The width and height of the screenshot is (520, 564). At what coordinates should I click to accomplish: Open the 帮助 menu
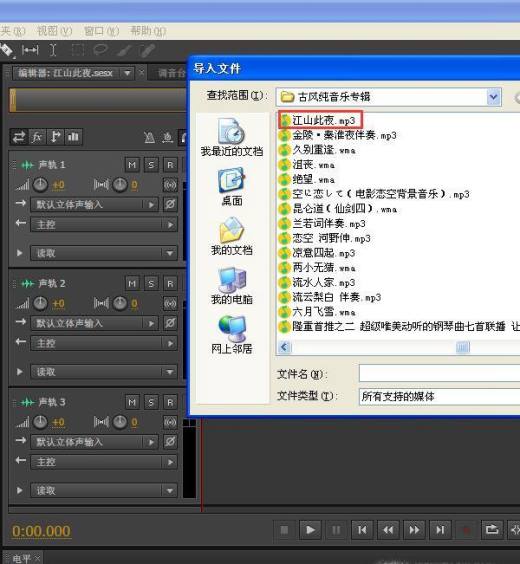click(x=148, y=31)
